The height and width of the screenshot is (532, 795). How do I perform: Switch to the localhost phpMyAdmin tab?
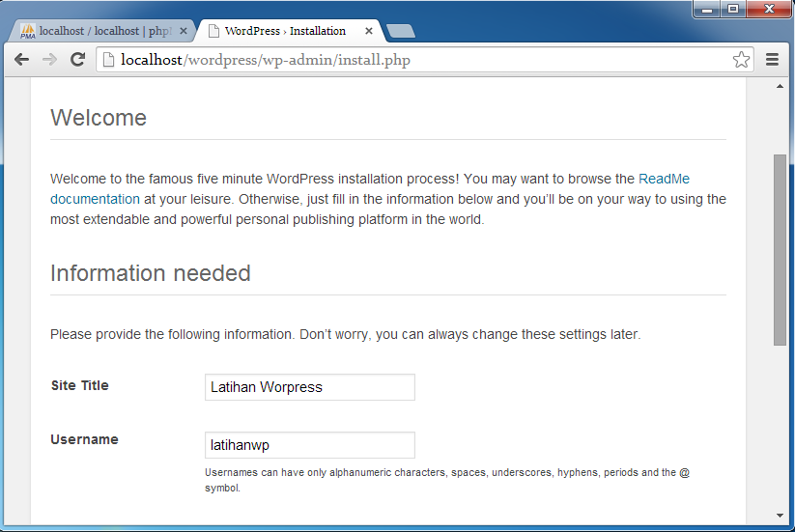tap(101, 31)
